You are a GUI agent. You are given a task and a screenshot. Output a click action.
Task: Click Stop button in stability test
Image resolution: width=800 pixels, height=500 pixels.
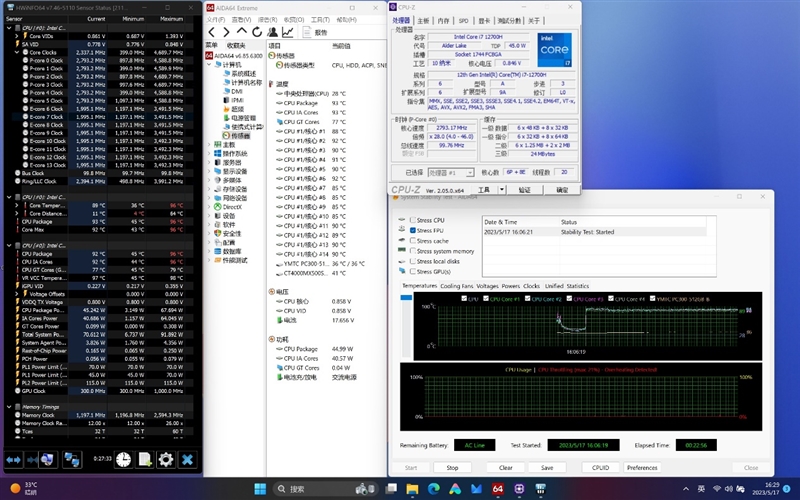point(452,467)
